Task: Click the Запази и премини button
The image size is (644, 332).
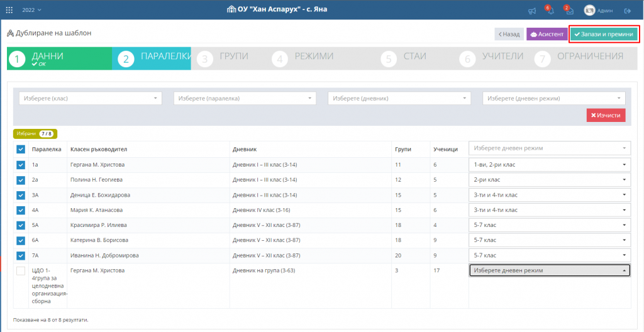Action: (604, 35)
